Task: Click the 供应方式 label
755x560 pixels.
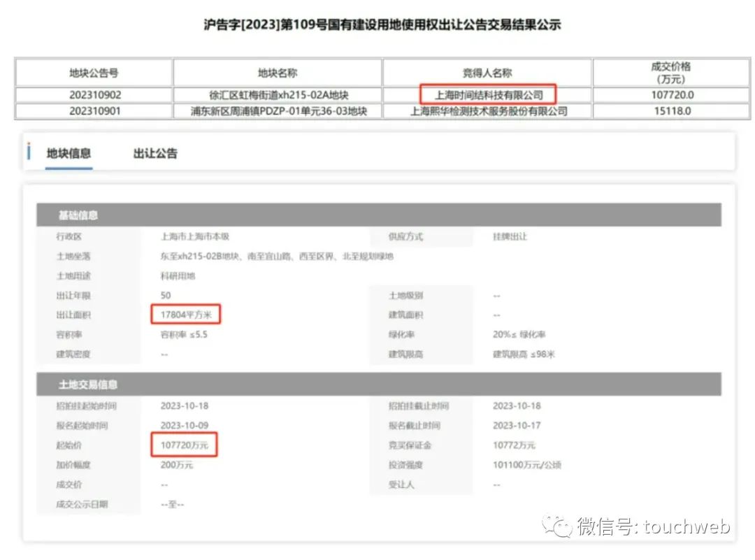Action: (x=405, y=236)
